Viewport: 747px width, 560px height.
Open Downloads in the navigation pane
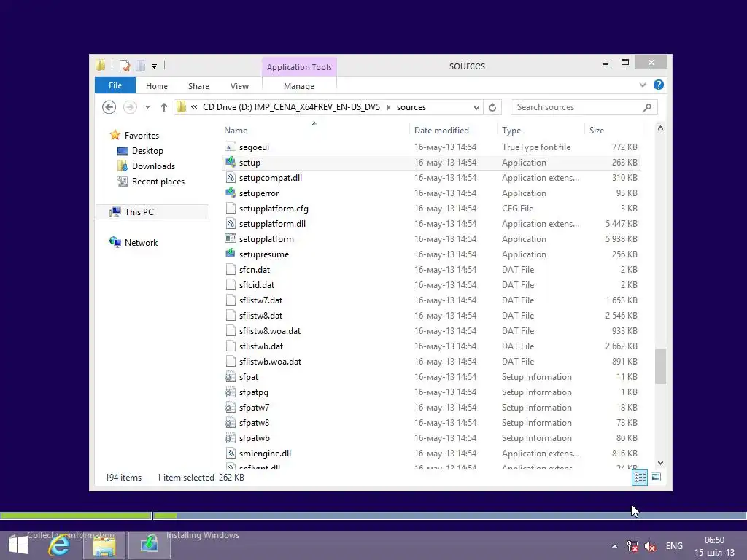(x=153, y=166)
